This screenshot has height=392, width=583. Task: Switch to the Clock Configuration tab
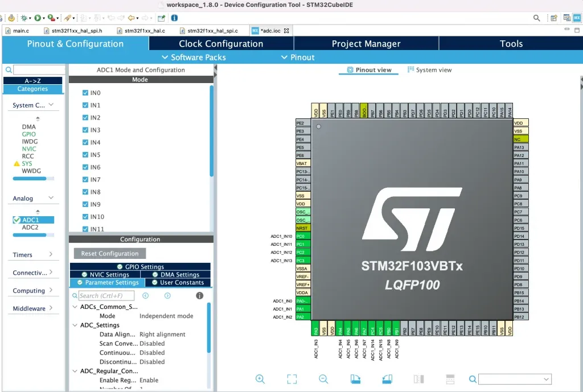(221, 44)
